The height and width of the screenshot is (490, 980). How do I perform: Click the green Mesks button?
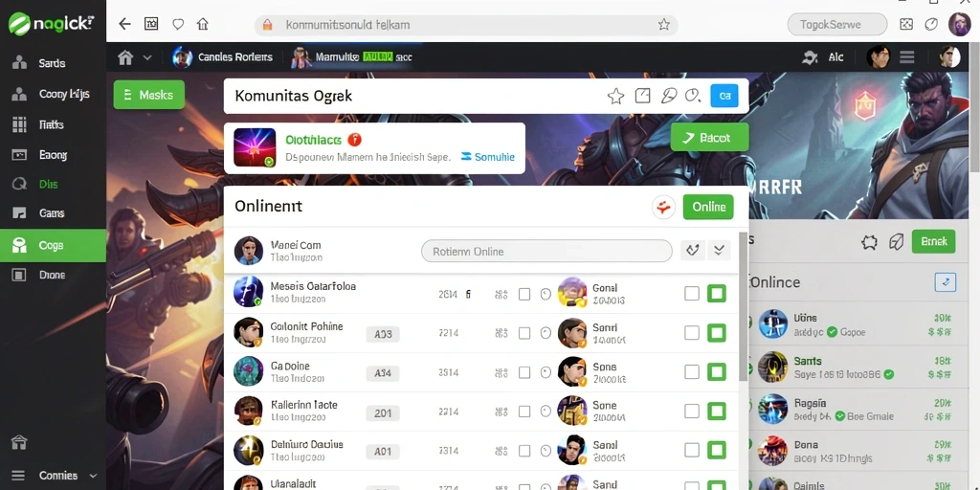pos(148,95)
